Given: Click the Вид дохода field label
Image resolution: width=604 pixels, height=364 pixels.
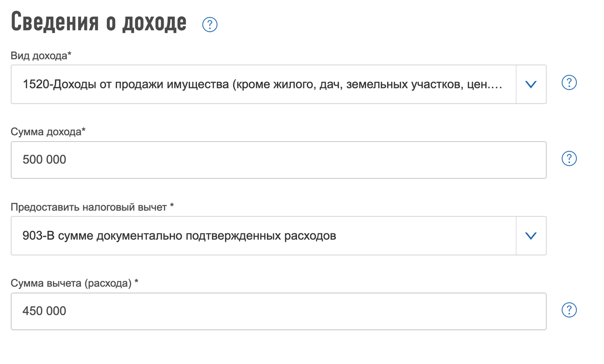Looking at the screenshot, I should (x=41, y=56).
